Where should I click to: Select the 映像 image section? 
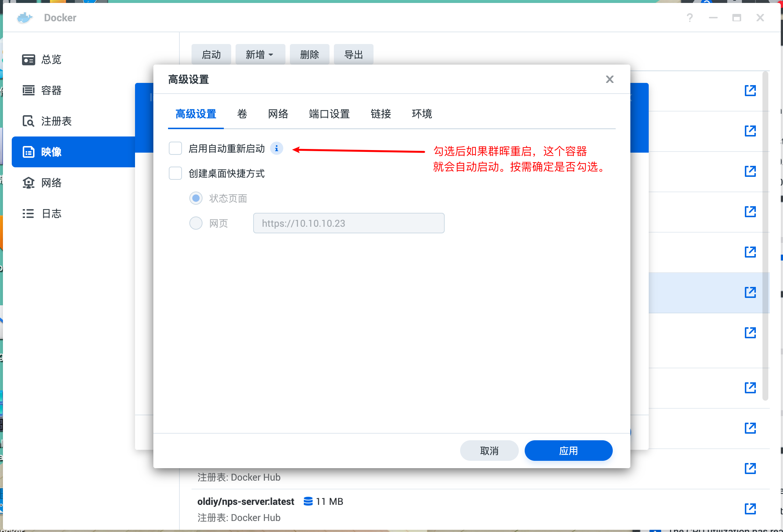73,152
